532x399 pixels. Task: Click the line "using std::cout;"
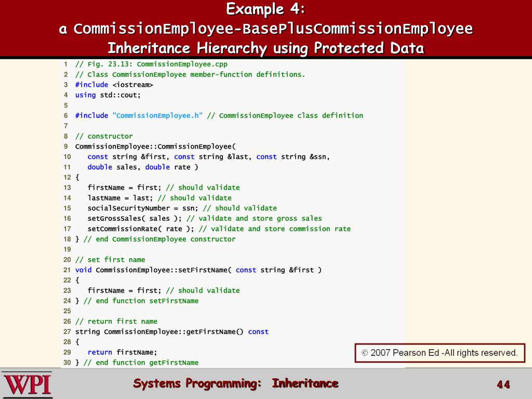pos(108,95)
